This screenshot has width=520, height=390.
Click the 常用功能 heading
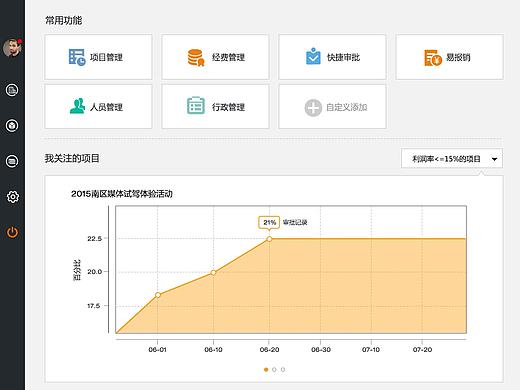64,20
